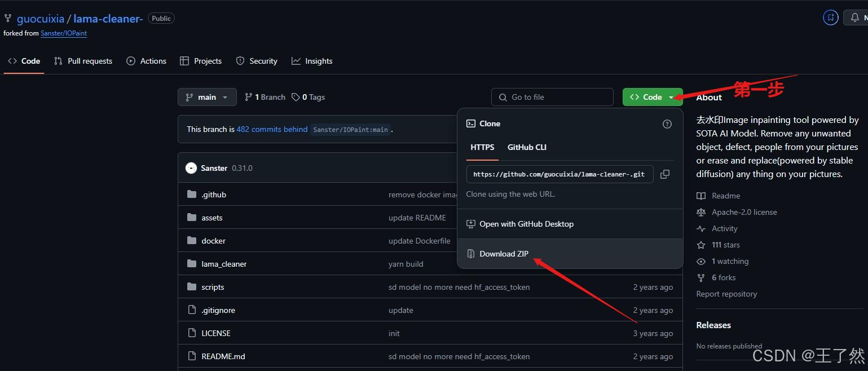Choose Open with GitHub Desktop
Image resolution: width=868 pixels, height=371 pixels.
point(570,224)
